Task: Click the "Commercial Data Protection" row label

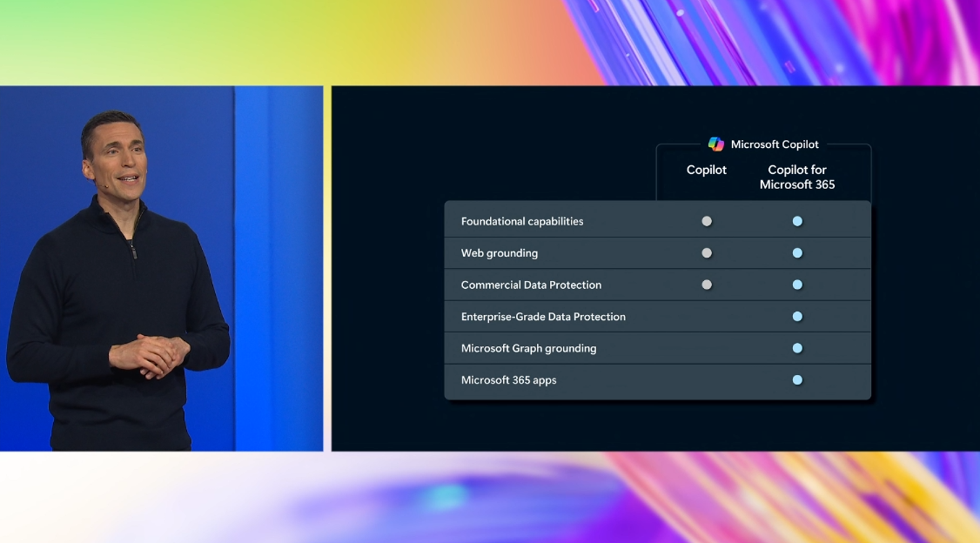Action: click(x=531, y=285)
